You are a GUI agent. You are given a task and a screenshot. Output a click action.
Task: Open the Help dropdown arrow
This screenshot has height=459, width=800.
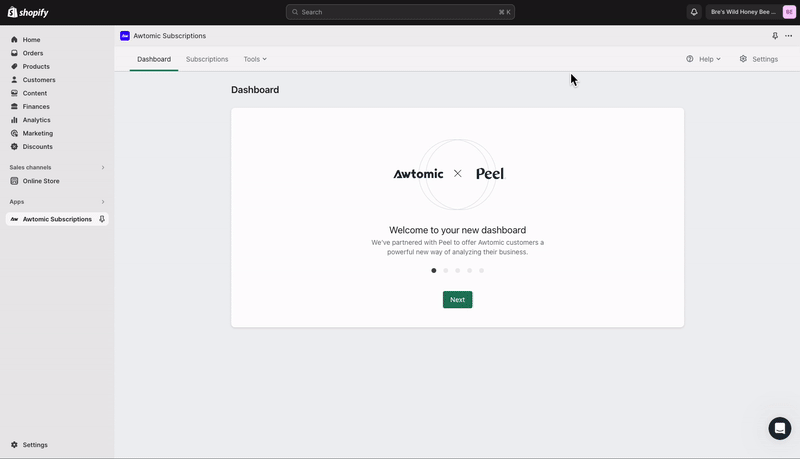click(x=718, y=59)
